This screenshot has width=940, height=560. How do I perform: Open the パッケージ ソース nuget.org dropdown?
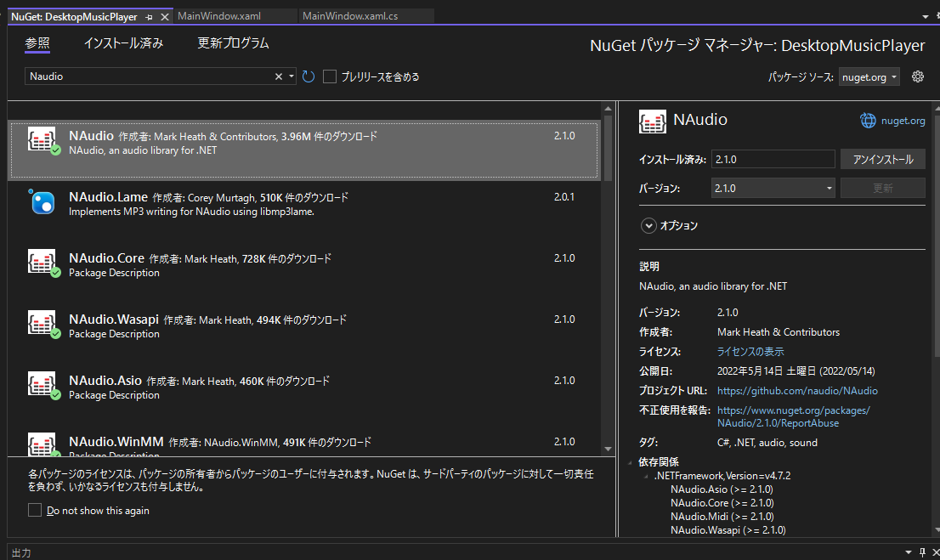(869, 76)
